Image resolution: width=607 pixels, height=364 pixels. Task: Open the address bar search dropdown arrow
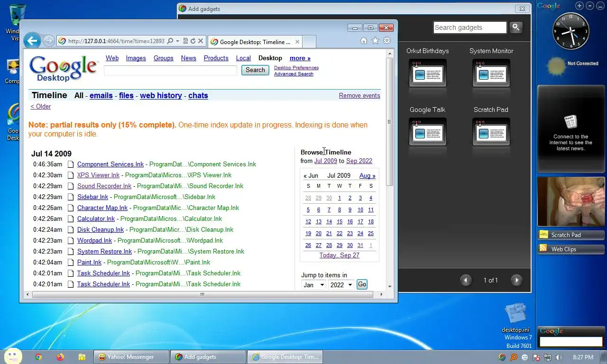point(177,41)
